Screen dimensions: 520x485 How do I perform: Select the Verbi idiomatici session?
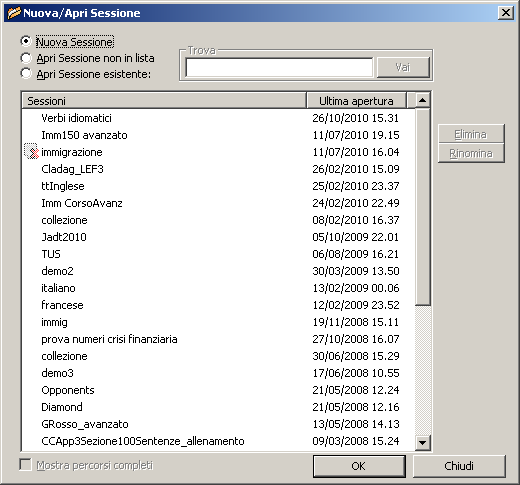tap(219, 118)
